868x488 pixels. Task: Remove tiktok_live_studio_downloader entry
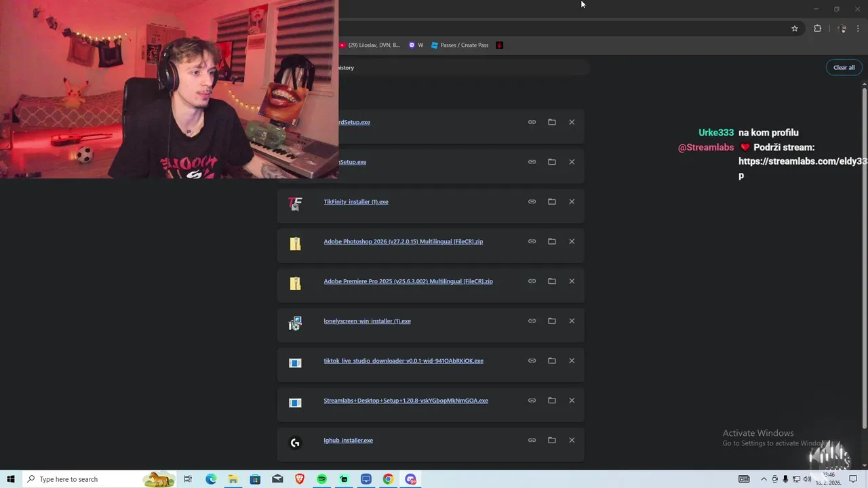(x=572, y=361)
